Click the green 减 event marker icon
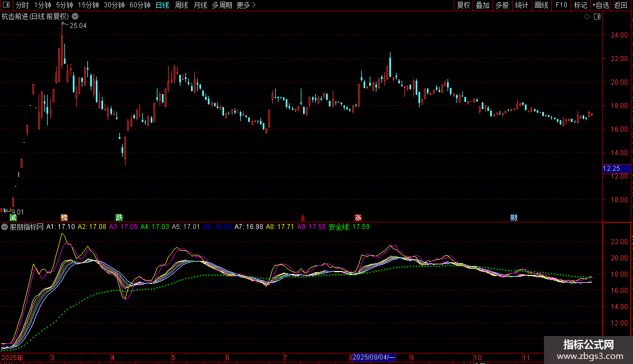The width and height of the screenshot is (633, 364). [13, 217]
